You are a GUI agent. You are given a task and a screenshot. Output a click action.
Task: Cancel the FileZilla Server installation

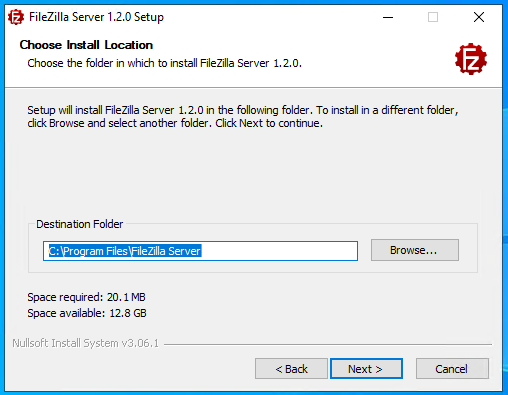[452, 369]
